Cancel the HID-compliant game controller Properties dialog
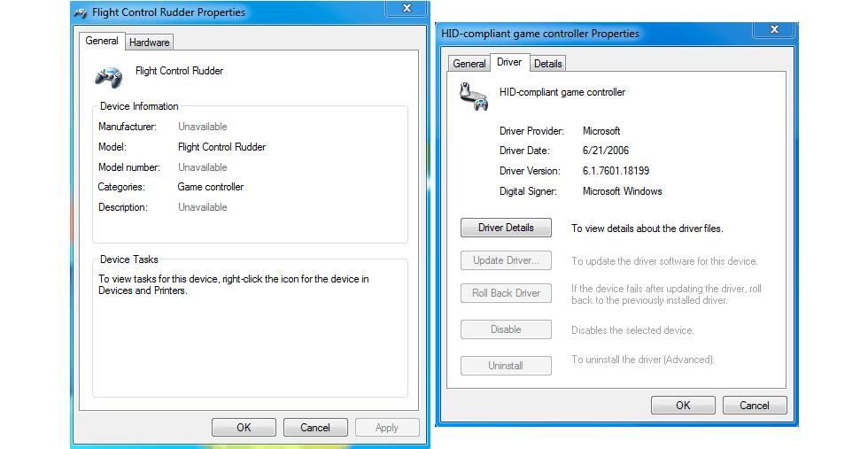868x449 pixels. tap(755, 406)
